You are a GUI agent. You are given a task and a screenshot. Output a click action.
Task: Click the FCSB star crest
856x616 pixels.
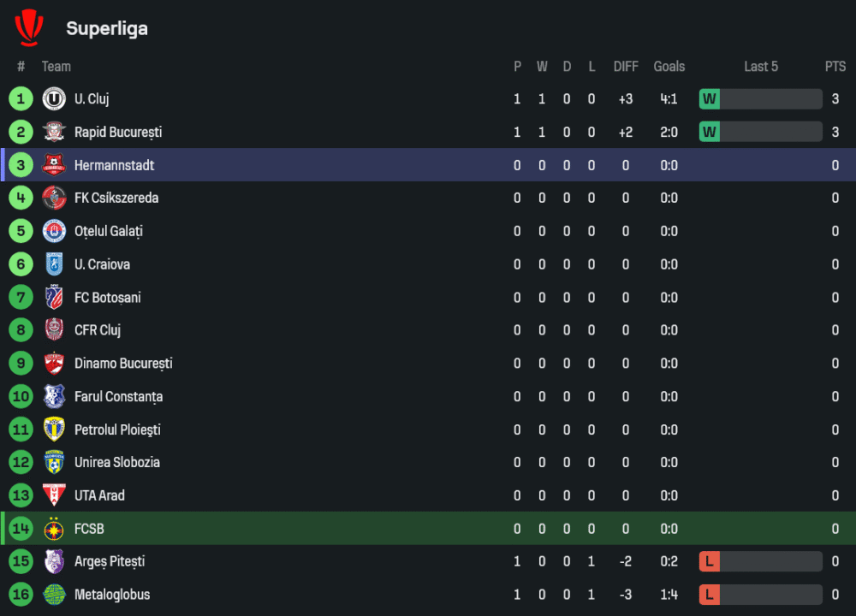click(54, 529)
